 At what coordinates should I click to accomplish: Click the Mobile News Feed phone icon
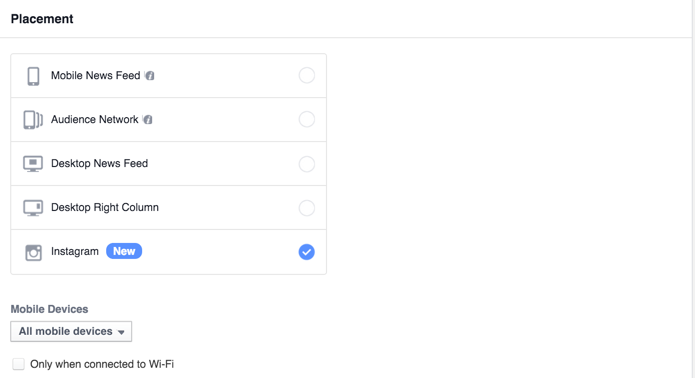[x=33, y=76]
